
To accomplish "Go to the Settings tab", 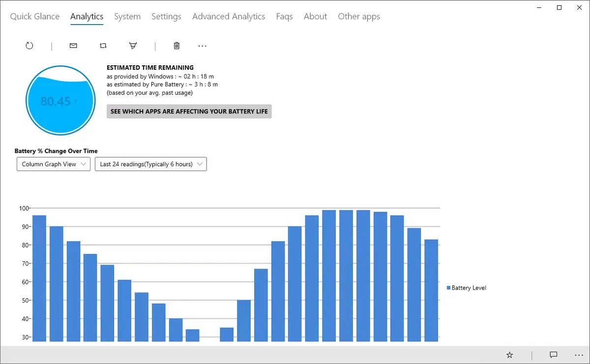I will (x=166, y=16).
